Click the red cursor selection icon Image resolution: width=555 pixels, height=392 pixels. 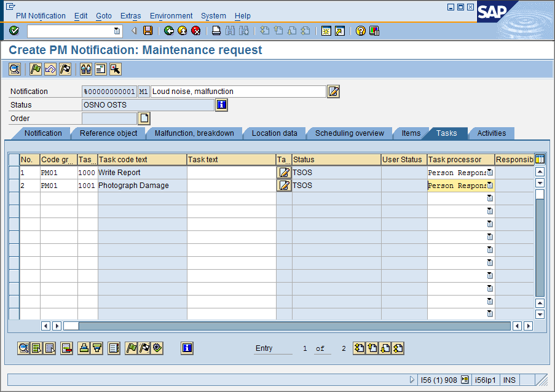click(x=116, y=69)
